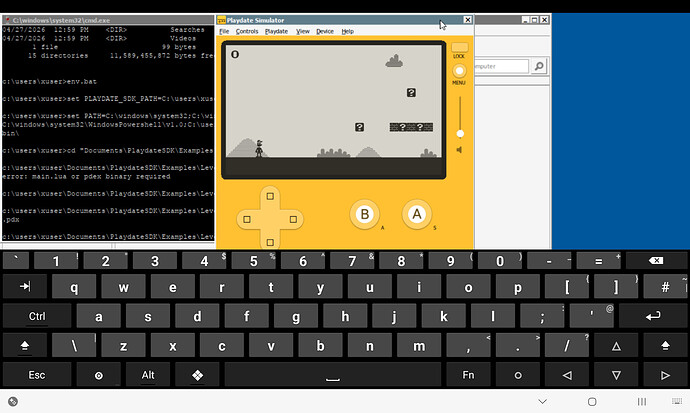This screenshot has height=413, width=690.
Task: Tap the circle-dot key left of Alt
Action: click(99, 375)
